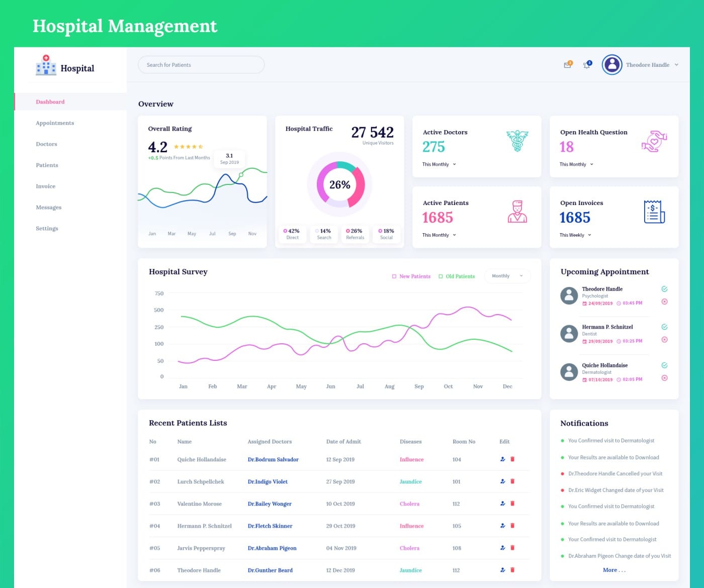Open Dr.Gunther Beard doctor link
Screen dimensions: 704x588
(270, 570)
